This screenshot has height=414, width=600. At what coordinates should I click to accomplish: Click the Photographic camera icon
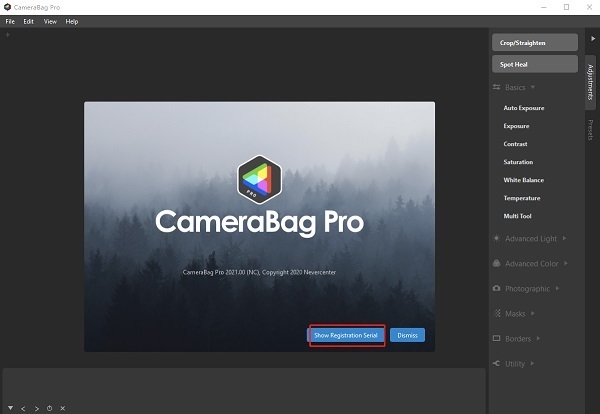(x=496, y=288)
